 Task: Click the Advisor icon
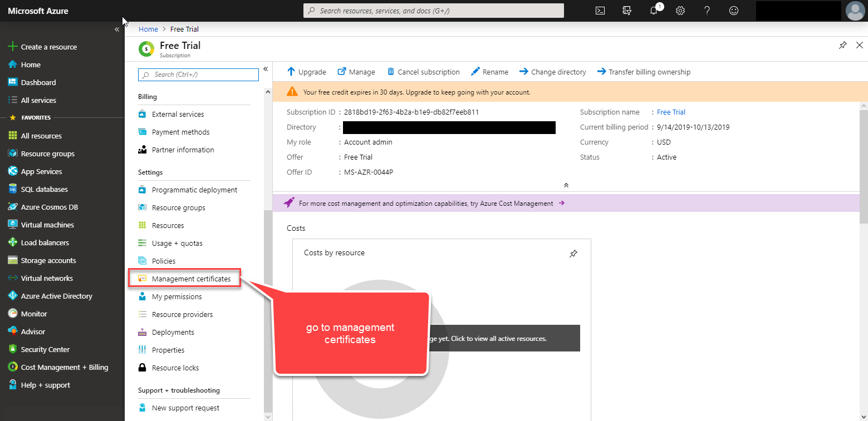coord(12,331)
